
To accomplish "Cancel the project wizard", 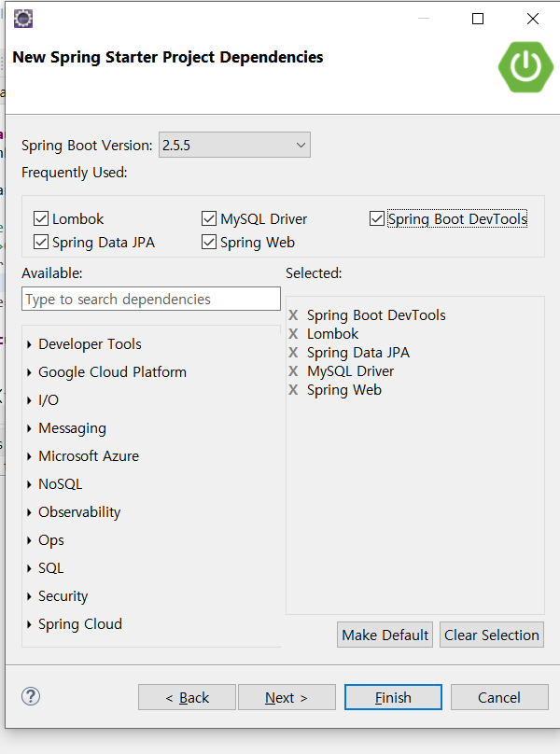I will click(x=499, y=697).
